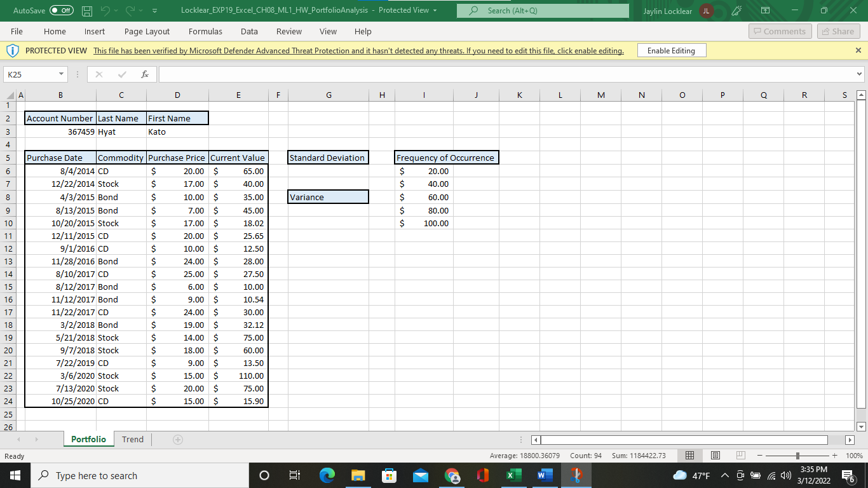This screenshot has height=488, width=868.
Task: Switch to Page Break Preview icon
Action: click(x=740, y=456)
